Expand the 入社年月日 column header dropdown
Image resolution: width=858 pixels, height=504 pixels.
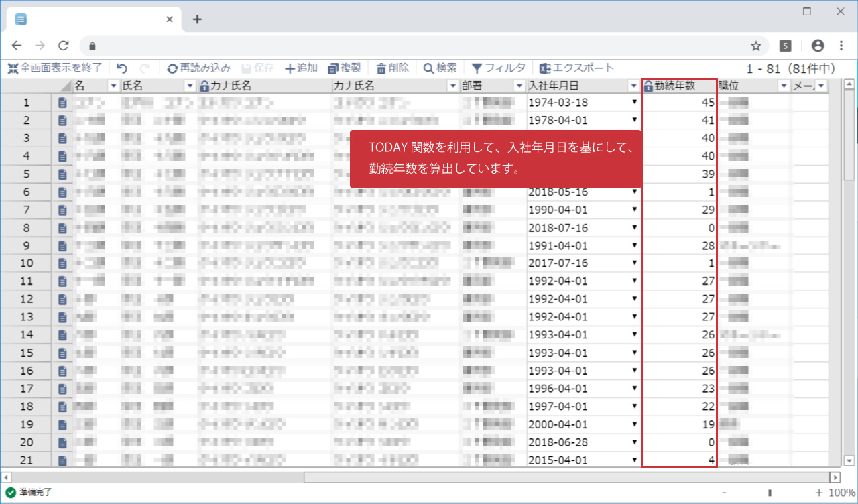pos(633,86)
